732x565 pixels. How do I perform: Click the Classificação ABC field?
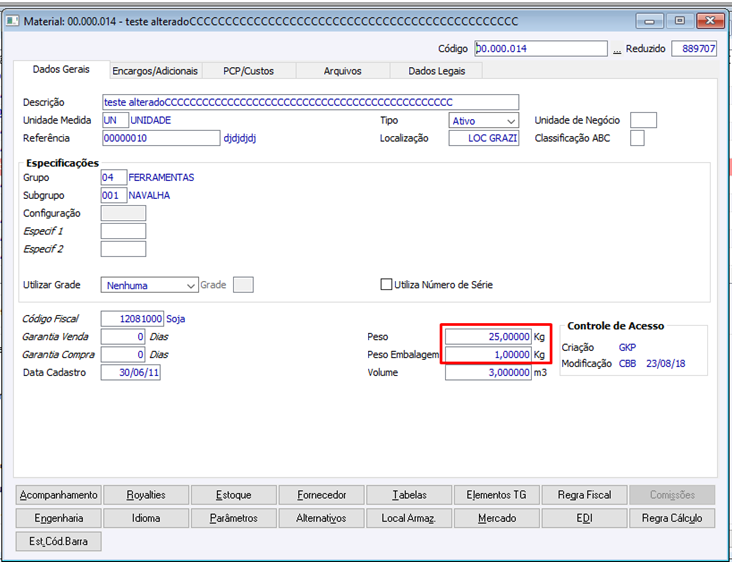[x=637, y=138]
